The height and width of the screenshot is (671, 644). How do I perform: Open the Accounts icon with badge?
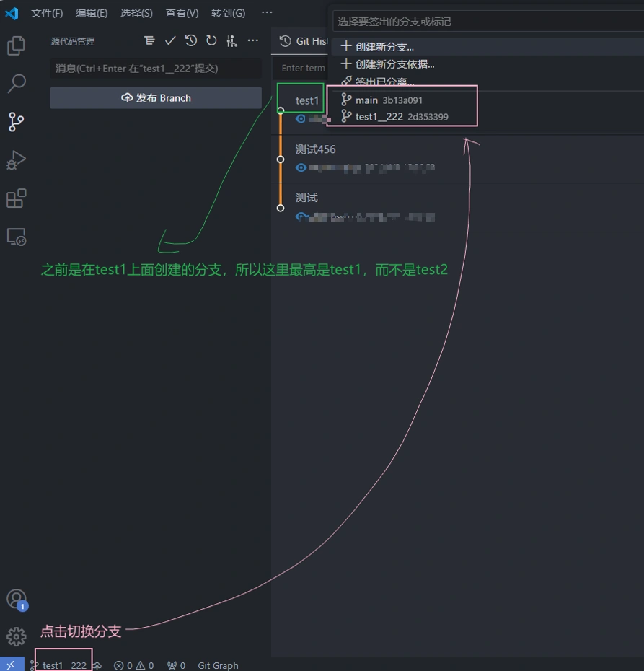click(x=17, y=600)
